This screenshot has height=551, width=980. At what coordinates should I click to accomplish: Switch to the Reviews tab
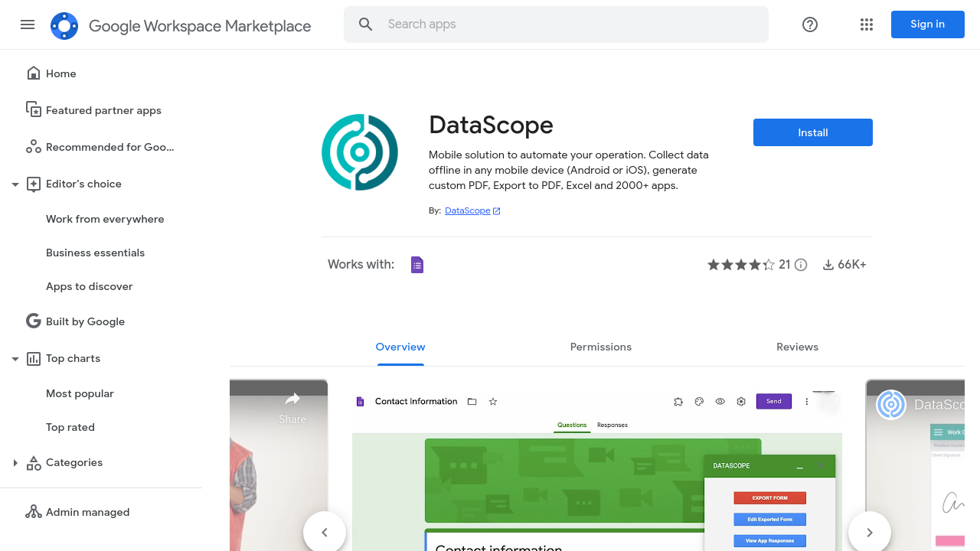coord(797,347)
